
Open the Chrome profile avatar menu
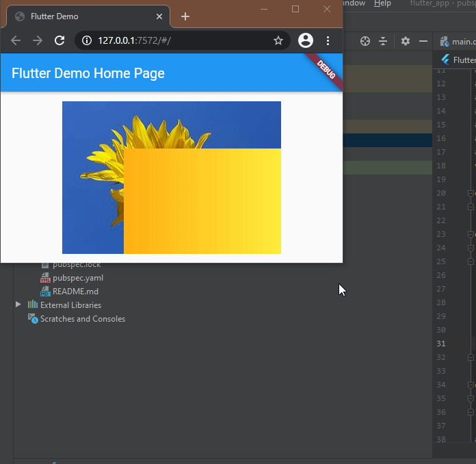(x=306, y=40)
